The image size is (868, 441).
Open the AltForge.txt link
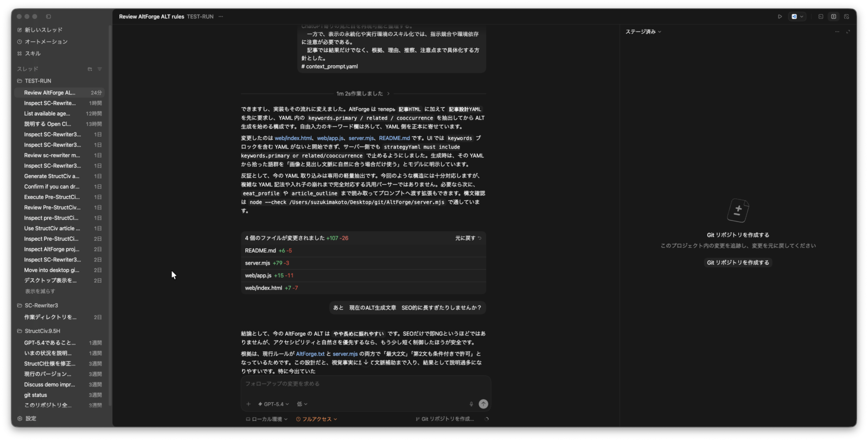click(310, 354)
